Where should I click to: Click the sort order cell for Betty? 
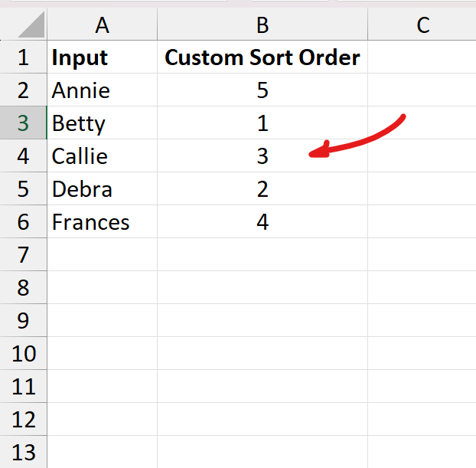click(x=262, y=123)
